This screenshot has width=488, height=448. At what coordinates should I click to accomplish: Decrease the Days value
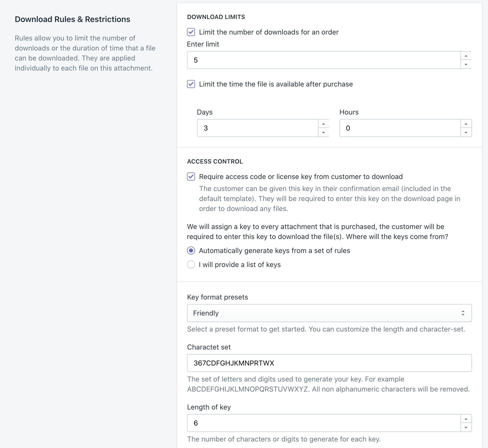point(324,132)
